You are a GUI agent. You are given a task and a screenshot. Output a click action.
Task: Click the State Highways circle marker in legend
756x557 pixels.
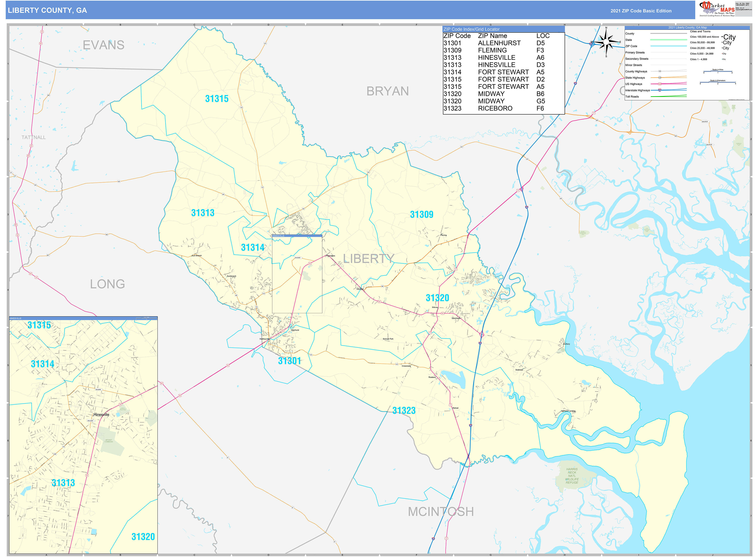660,78
